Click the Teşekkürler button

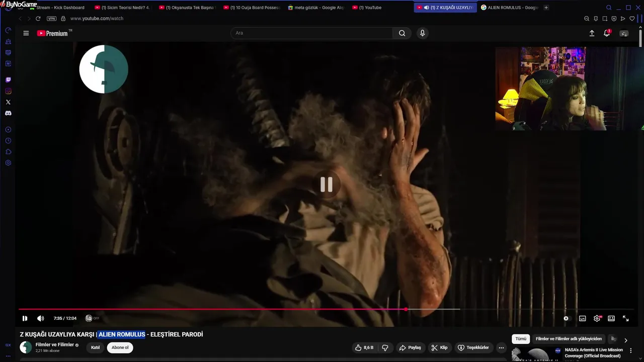473,347
